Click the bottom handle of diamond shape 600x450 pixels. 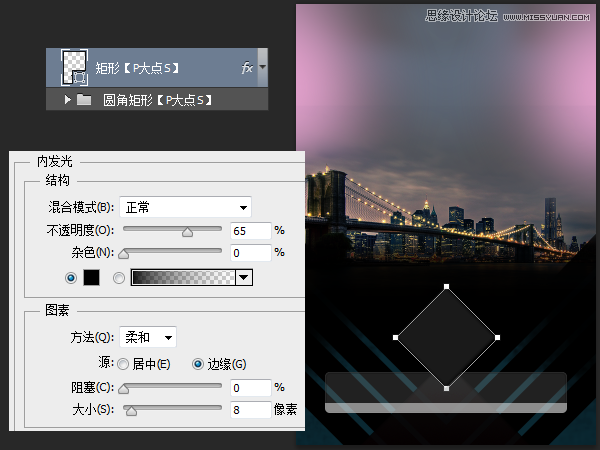click(446, 388)
